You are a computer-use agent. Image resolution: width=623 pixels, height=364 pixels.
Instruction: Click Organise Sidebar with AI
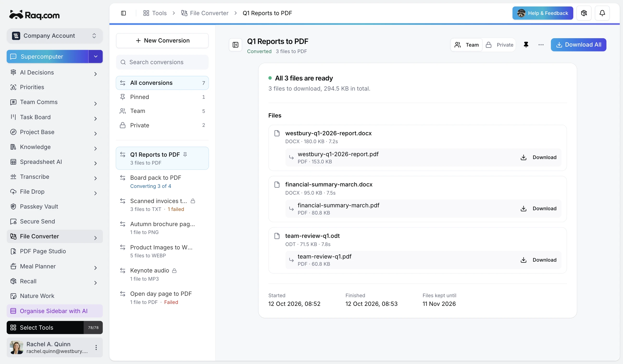(x=55, y=311)
